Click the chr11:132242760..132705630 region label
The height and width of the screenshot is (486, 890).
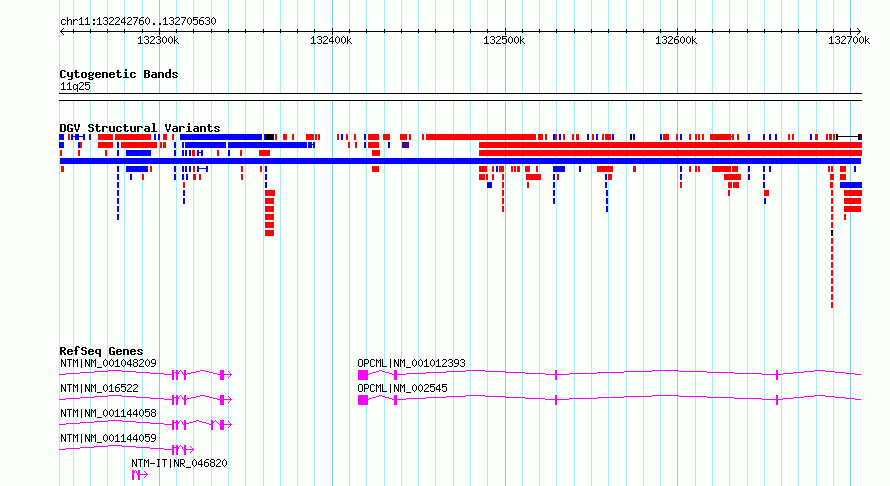click(138, 21)
